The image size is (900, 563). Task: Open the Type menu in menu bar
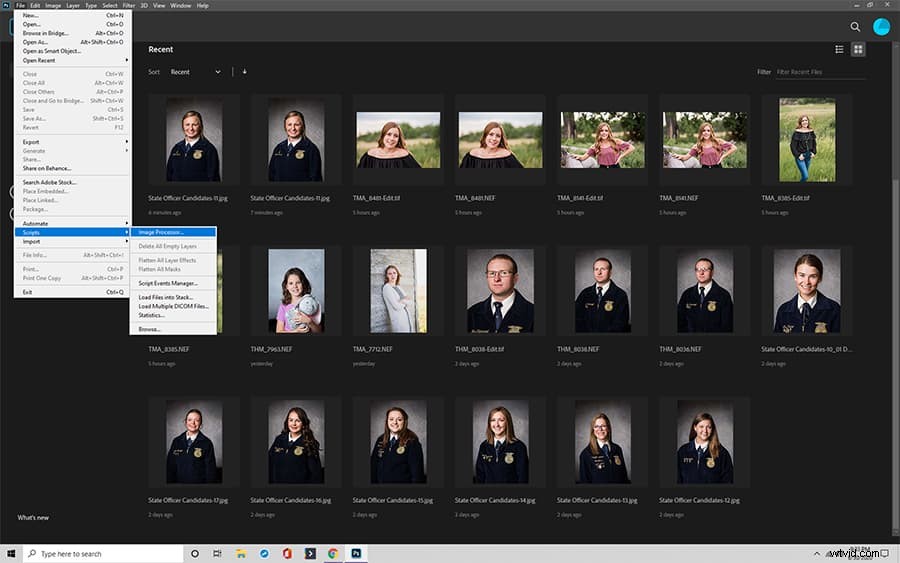coord(91,5)
